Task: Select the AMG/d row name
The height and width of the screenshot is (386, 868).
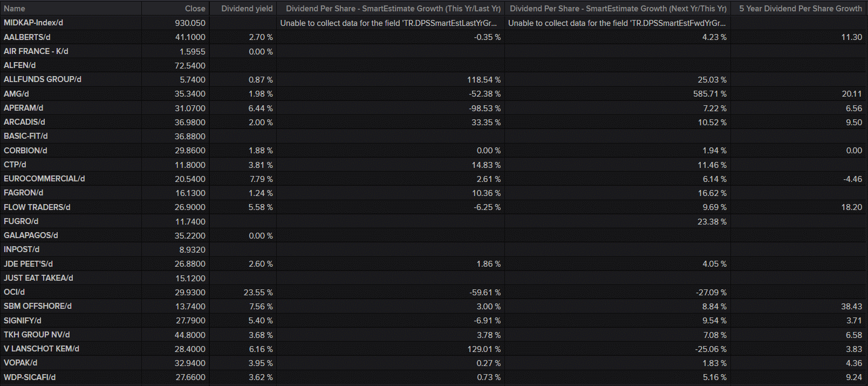Action: (16, 94)
